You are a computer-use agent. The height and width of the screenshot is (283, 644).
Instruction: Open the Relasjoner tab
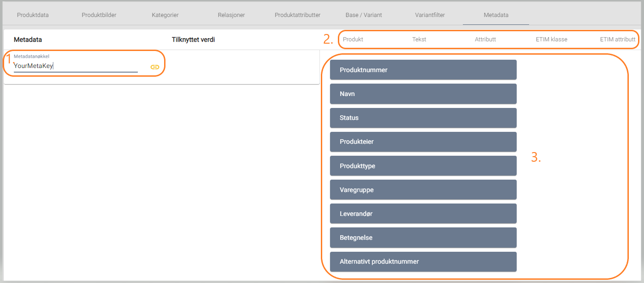pyautogui.click(x=231, y=15)
